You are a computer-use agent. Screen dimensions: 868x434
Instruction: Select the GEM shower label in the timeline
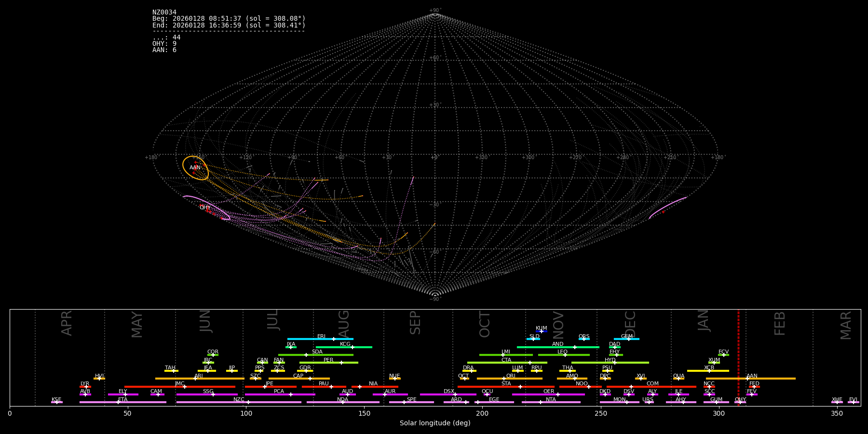627,337
